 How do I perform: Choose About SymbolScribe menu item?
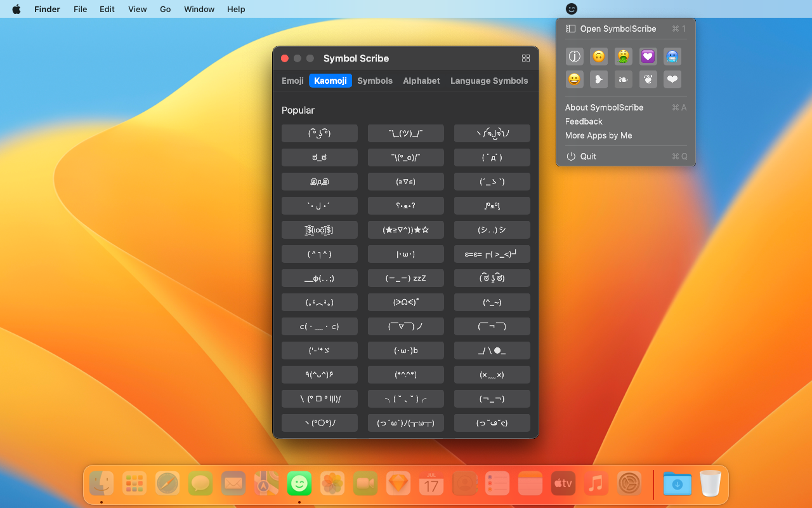pos(625,107)
